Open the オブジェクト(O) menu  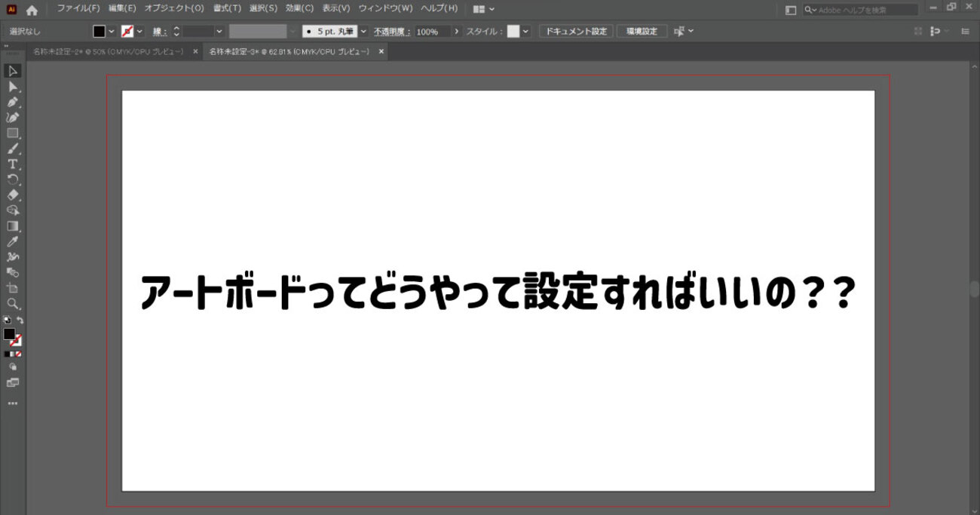[x=174, y=8]
